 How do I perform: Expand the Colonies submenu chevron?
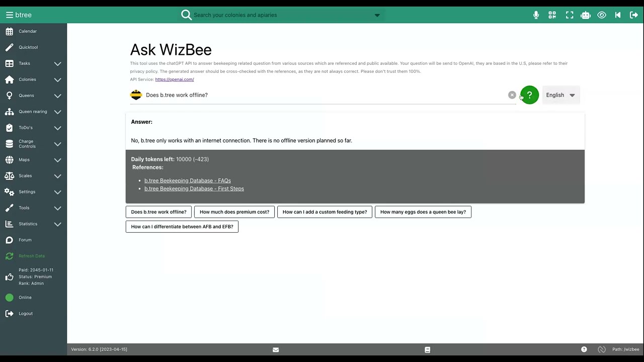pyautogui.click(x=58, y=80)
